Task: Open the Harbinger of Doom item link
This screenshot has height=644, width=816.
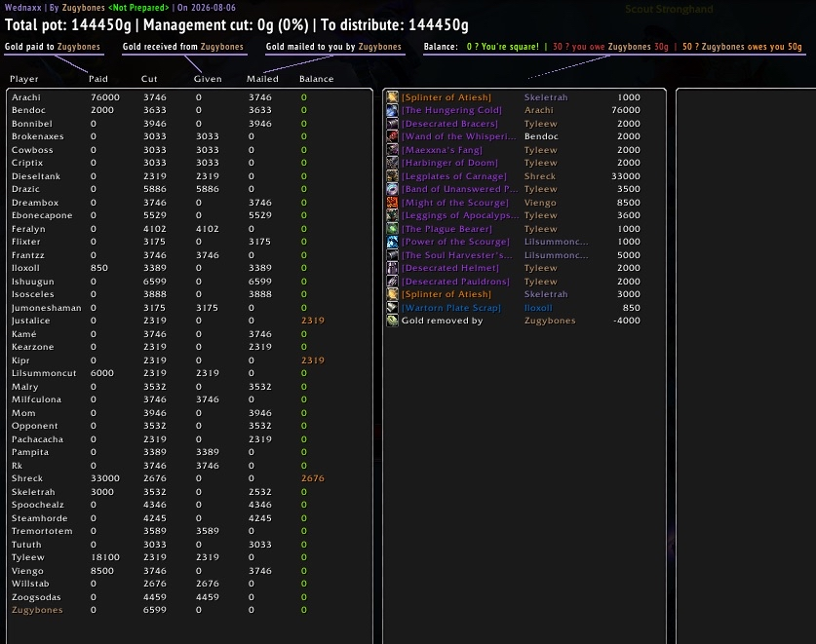Action: (449, 163)
